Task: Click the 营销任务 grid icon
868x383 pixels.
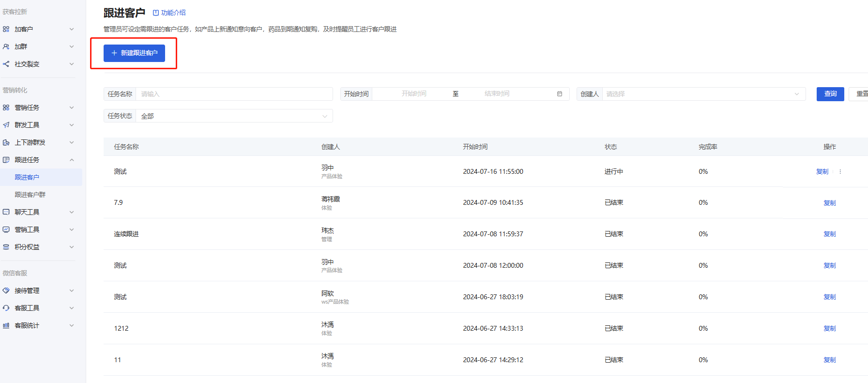Action: pos(6,107)
